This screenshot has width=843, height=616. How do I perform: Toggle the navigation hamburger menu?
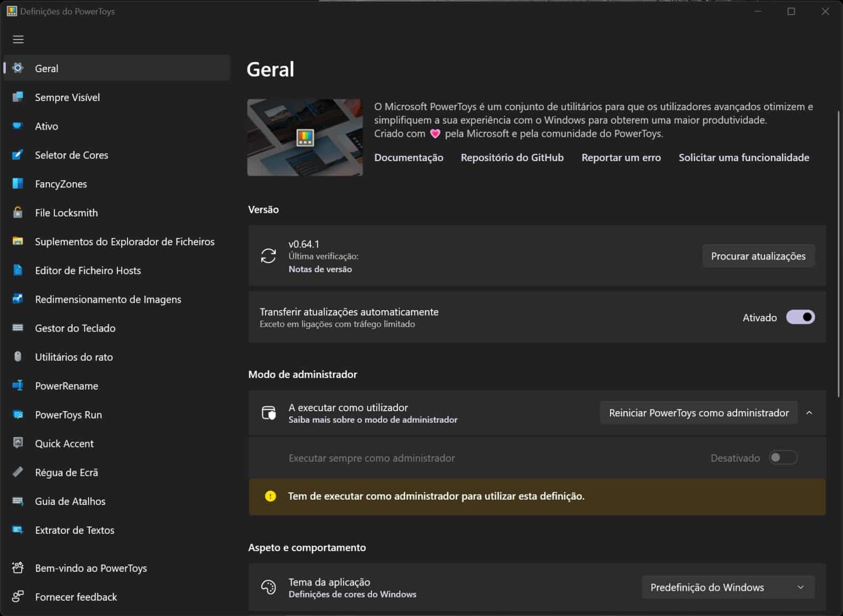click(x=18, y=39)
